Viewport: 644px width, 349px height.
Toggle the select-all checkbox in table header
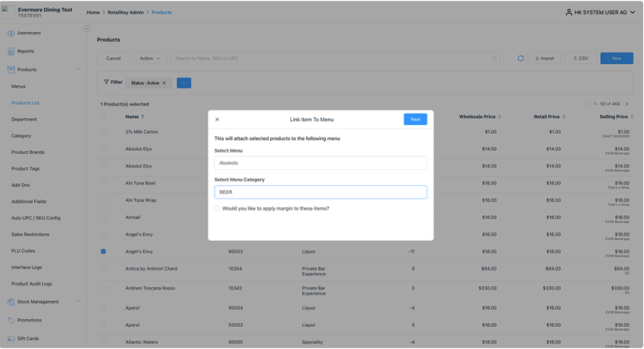tap(104, 117)
